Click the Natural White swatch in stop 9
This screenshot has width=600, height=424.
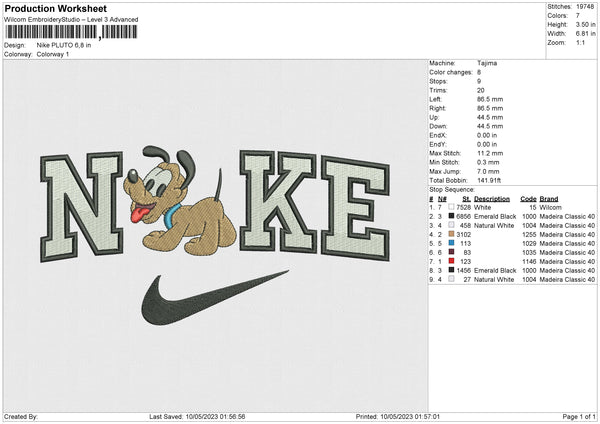pos(452,279)
